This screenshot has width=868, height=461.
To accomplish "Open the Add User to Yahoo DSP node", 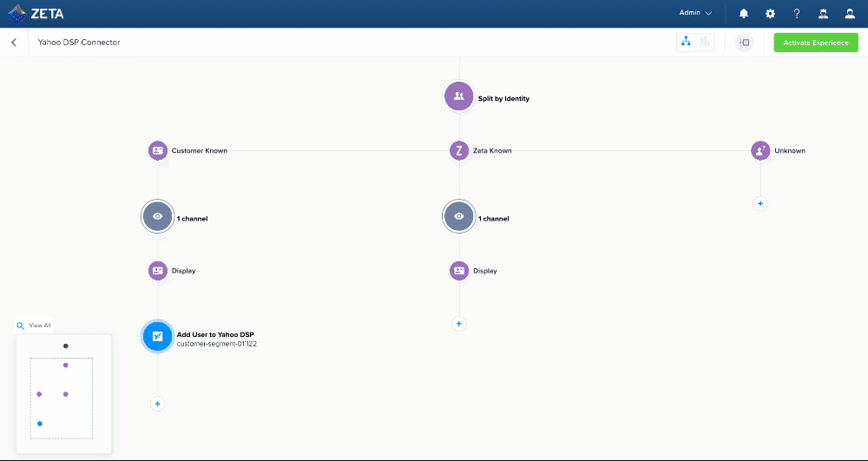I will [157, 337].
